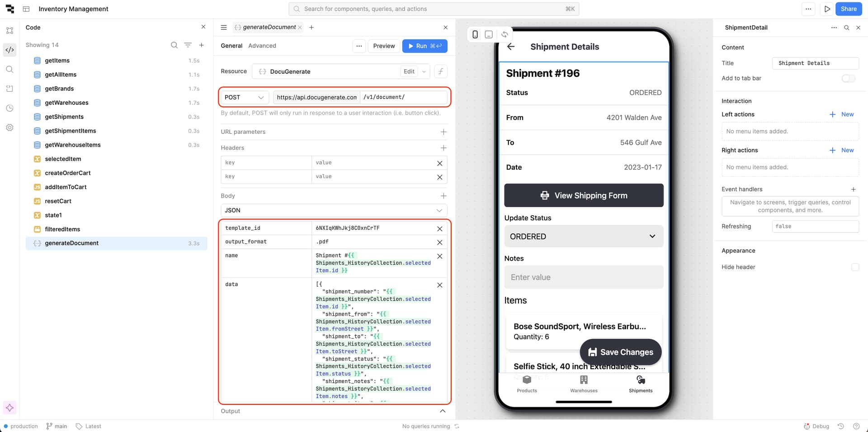
Task: Click the Run button
Action: [x=425, y=46]
